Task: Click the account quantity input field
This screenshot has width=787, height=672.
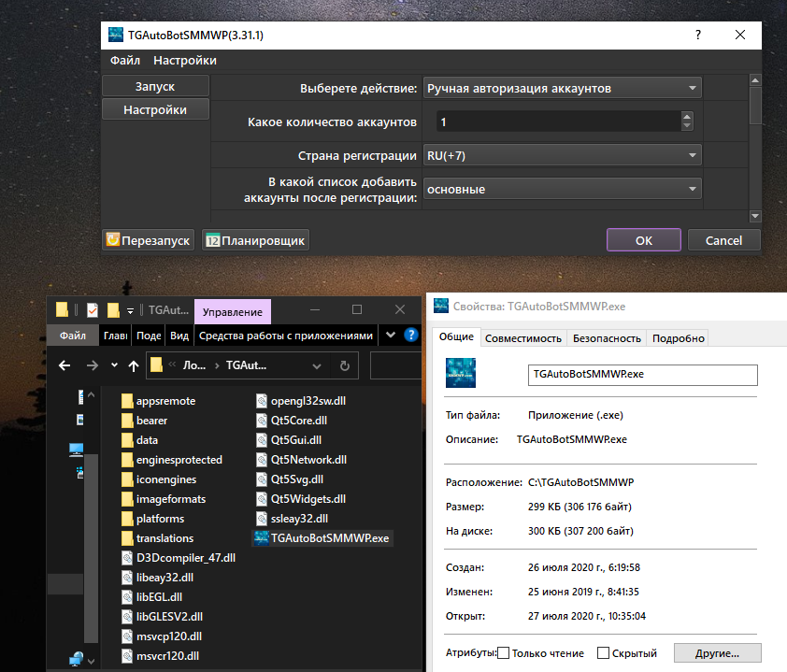Action: tap(558, 122)
